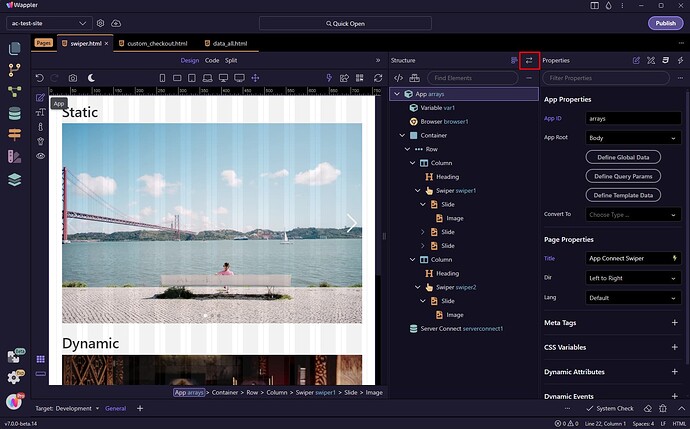The height and width of the screenshot is (429, 690).
Task: Click Define Query Params button
Action: click(x=623, y=176)
